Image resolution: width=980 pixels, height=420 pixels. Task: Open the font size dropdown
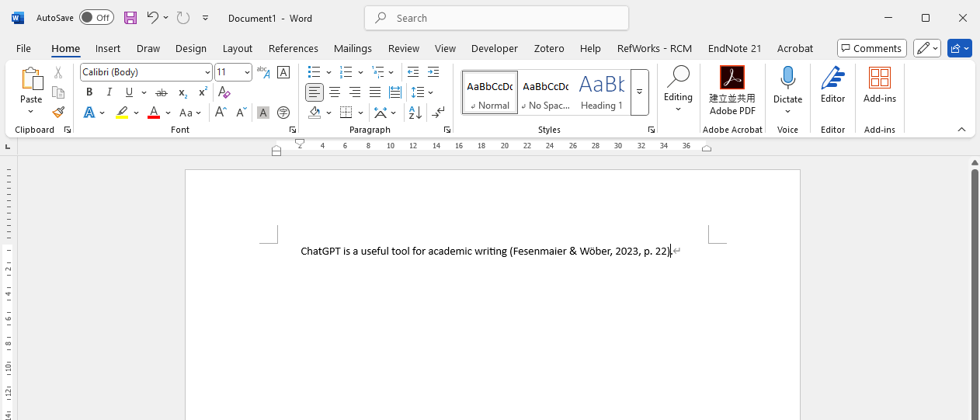[x=247, y=72]
